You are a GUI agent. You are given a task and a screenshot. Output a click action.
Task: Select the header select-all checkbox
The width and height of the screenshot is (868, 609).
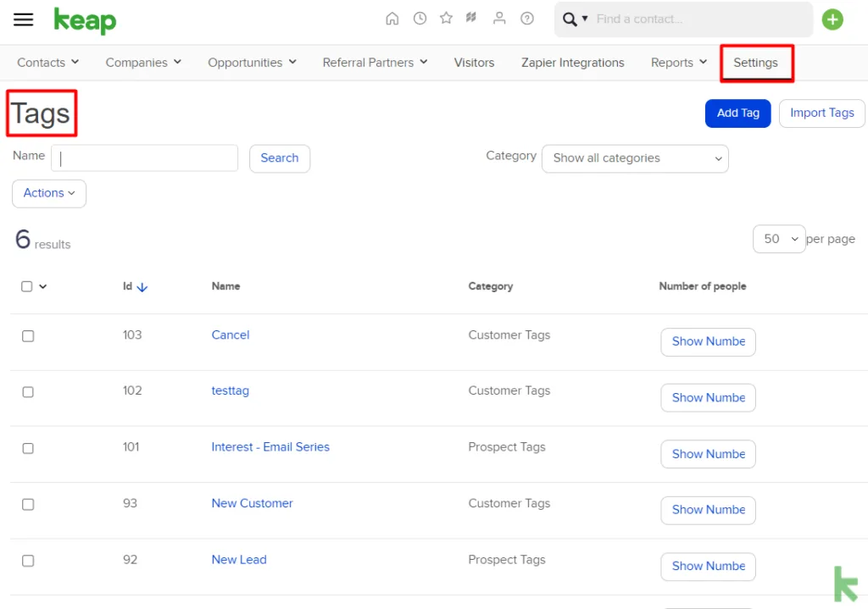26,286
